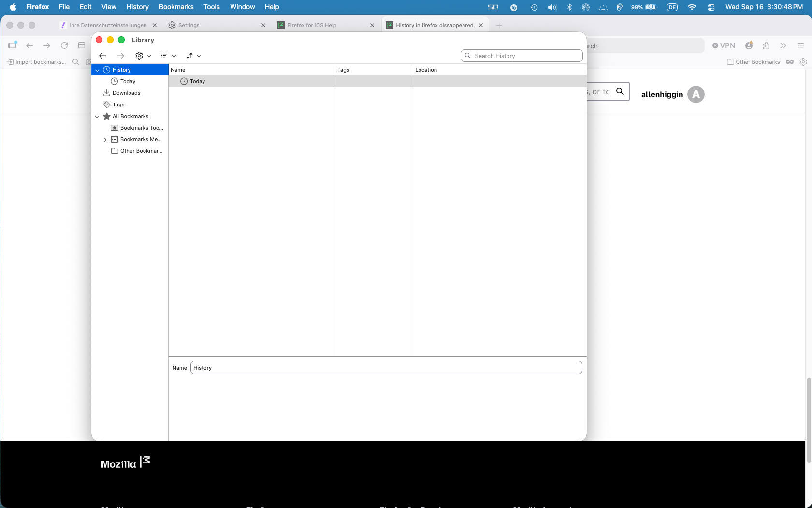Click the VPN toolbar button
Screen dimensions: 812x508
(724, 45)
